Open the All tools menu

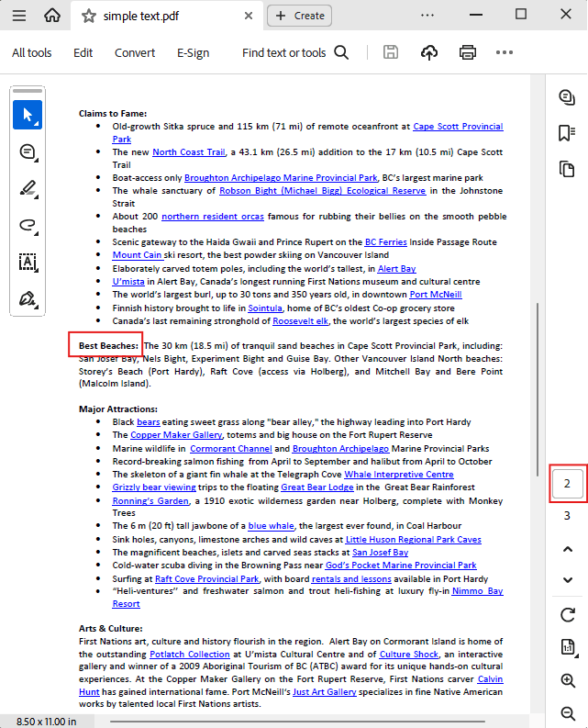pyautogui.click(x=32, y=52)
